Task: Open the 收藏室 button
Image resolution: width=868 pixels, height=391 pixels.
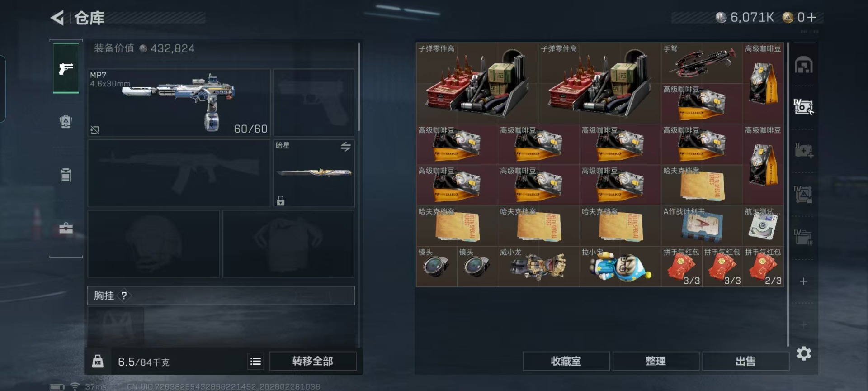Action: click(566, 361)
